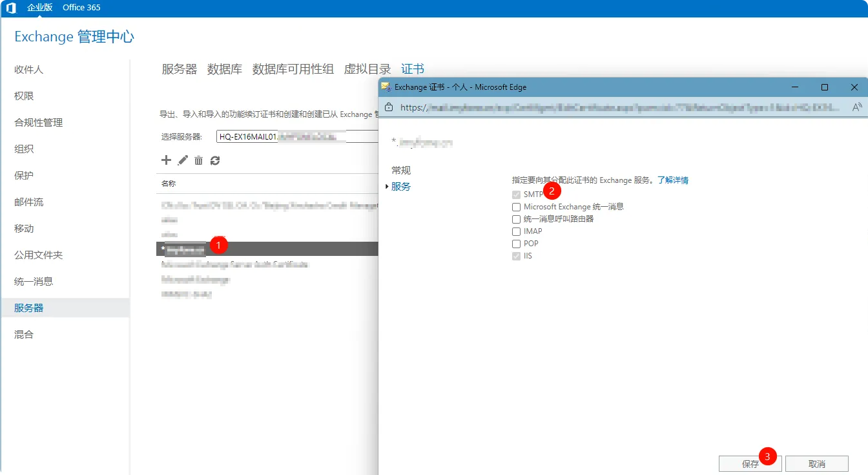
Task: Click the Exchange certificate window favicon
Action: click(x=386, y=87)
